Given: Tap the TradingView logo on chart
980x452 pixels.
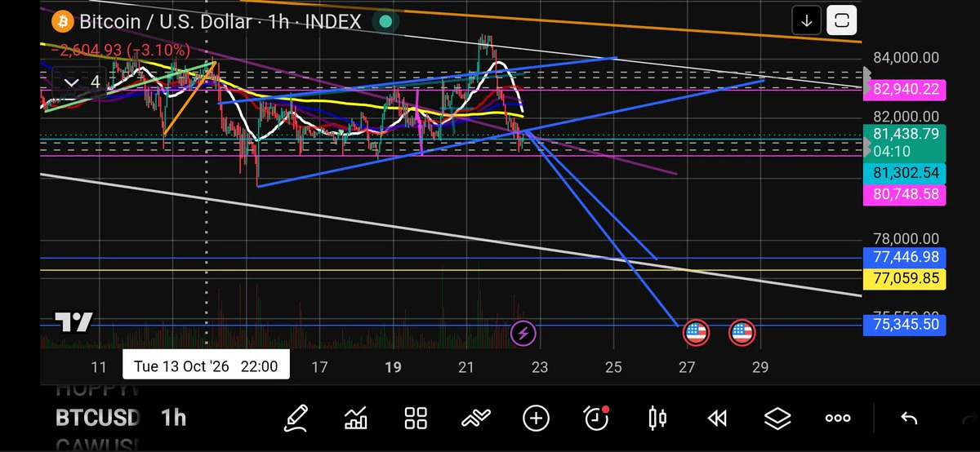Looking at the screenshot, I should click(x=74, y=322).
